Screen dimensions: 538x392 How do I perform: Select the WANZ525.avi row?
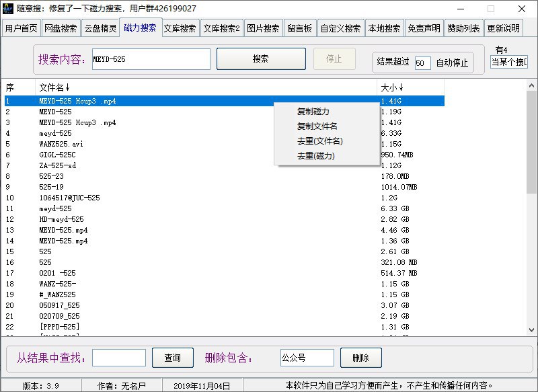click(225, 144)
